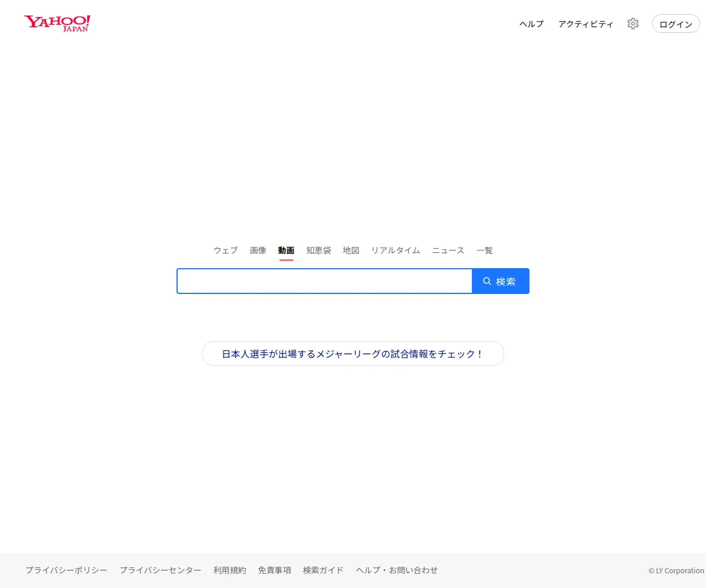Switch to the 地図 tab

(351, 250)
